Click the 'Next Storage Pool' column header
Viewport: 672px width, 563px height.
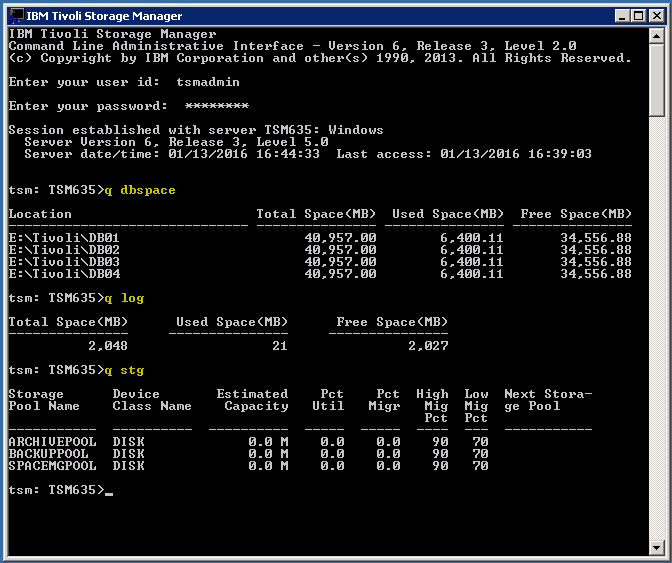click(548, 400)
